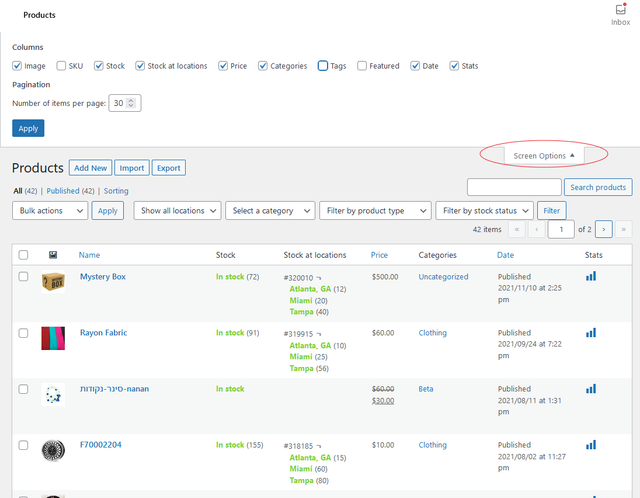This screenshot has height=498, width=640.
Task: Click the search products input field
Action: click(x=514, y=187)
